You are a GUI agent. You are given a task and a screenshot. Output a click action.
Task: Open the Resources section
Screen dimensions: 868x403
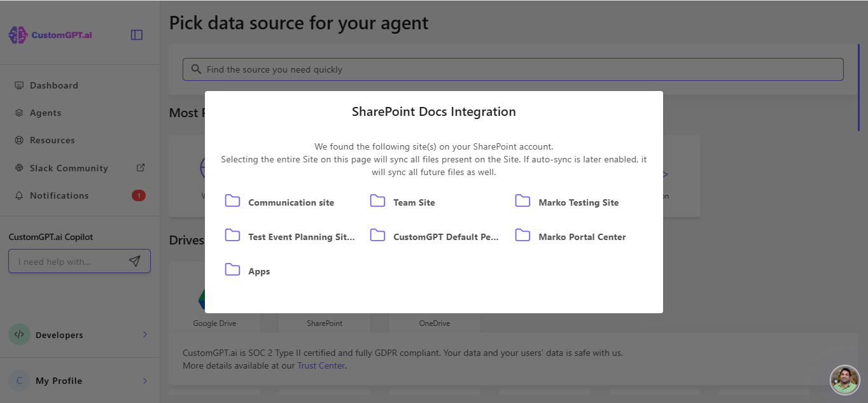[x=52, y=139]
